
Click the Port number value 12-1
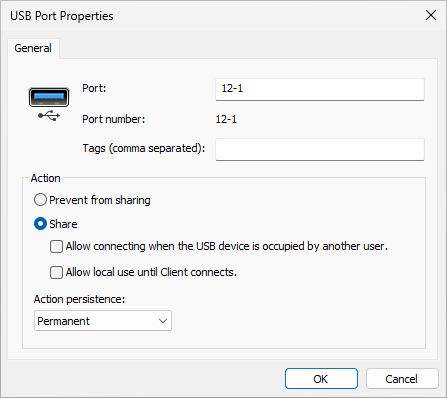226,119
